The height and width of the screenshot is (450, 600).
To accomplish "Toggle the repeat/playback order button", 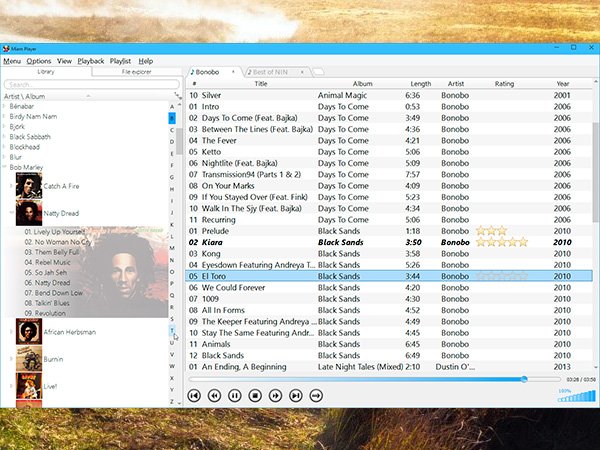I will click(316, 396).
